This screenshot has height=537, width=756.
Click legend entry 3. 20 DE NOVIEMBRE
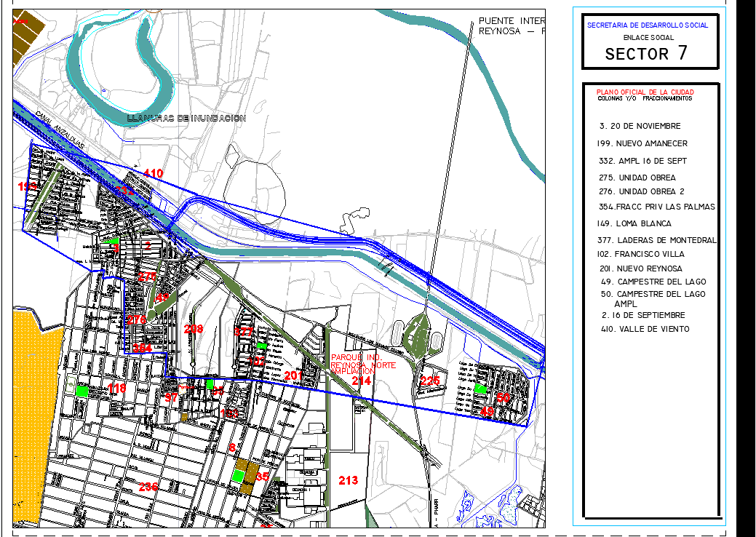(640, 126)
